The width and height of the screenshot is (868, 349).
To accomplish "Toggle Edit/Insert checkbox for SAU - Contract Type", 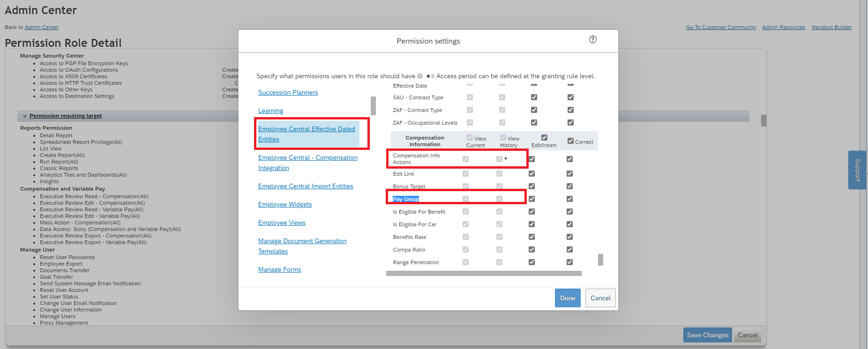I will pos(534,97).
